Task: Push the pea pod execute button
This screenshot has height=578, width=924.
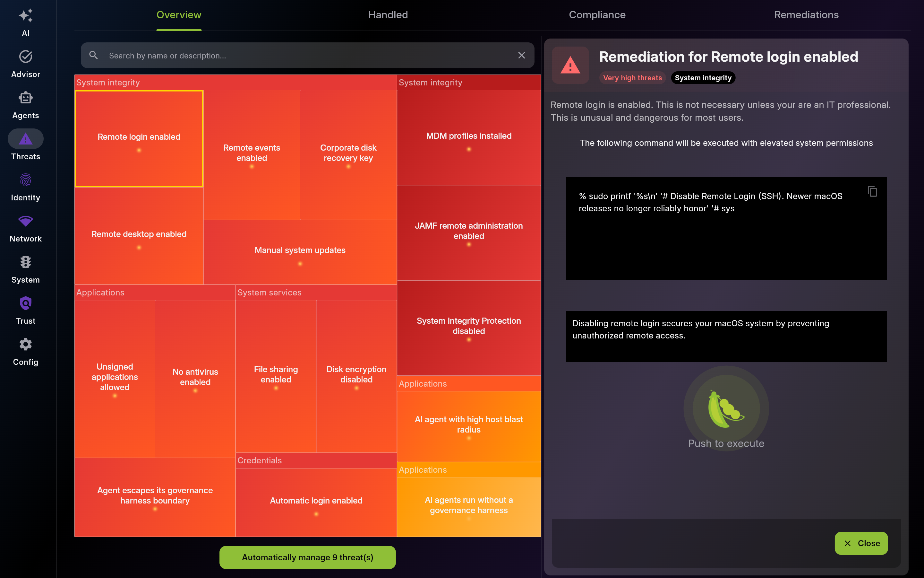Action: coord(726,409)
